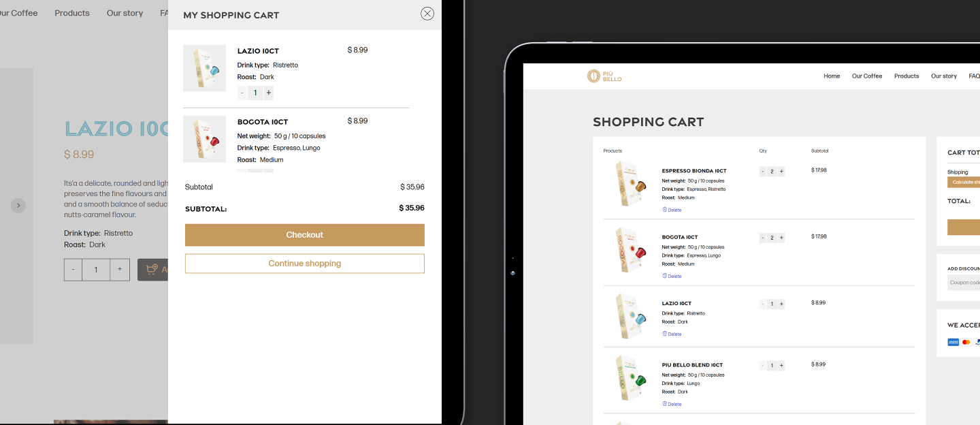Increase Piu Bello Blend quantity on tablet

click(x=781, y=366)
